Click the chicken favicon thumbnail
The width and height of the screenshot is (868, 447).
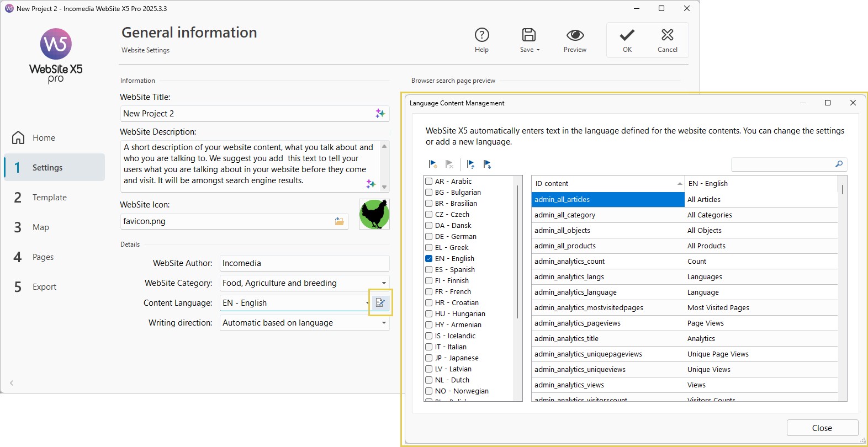coord(374,214)
